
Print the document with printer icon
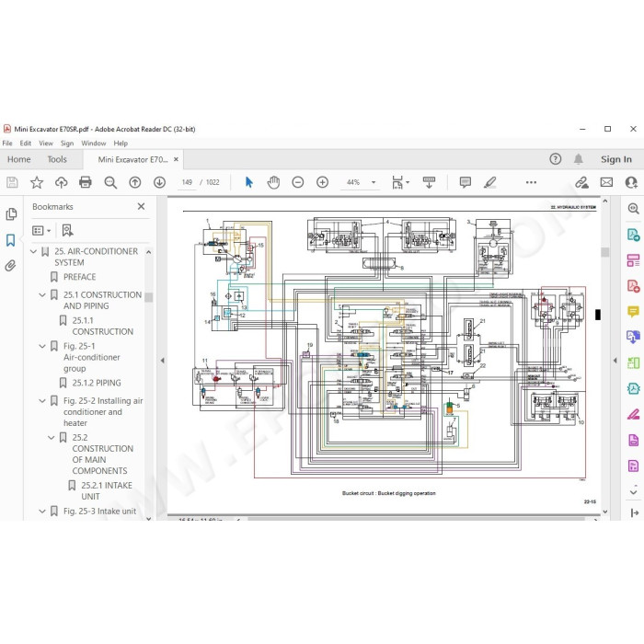click(86, 182)
